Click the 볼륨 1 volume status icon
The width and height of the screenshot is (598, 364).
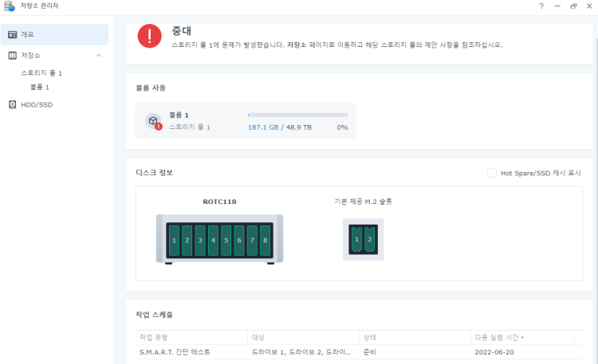coord(153,121)
